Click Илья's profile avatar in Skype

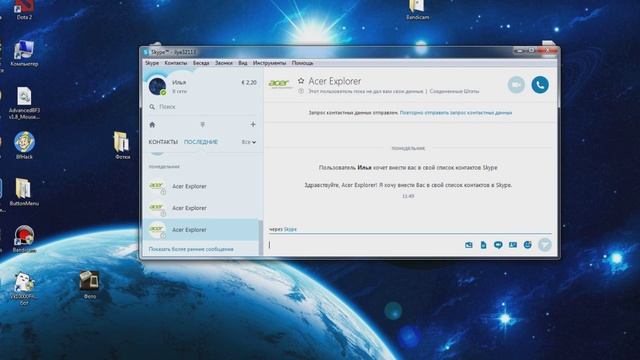[157, 86]
